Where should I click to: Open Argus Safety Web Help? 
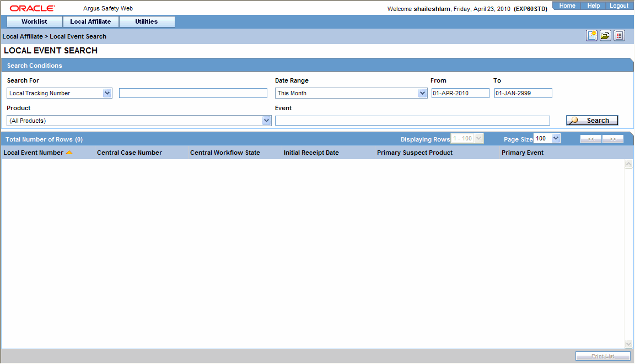[593, 6]
